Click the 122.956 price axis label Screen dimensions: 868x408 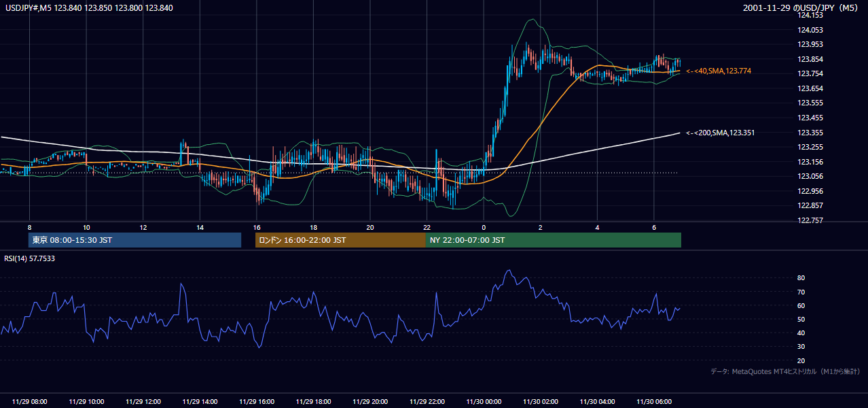pyautogui.click(x=810, y=191)
